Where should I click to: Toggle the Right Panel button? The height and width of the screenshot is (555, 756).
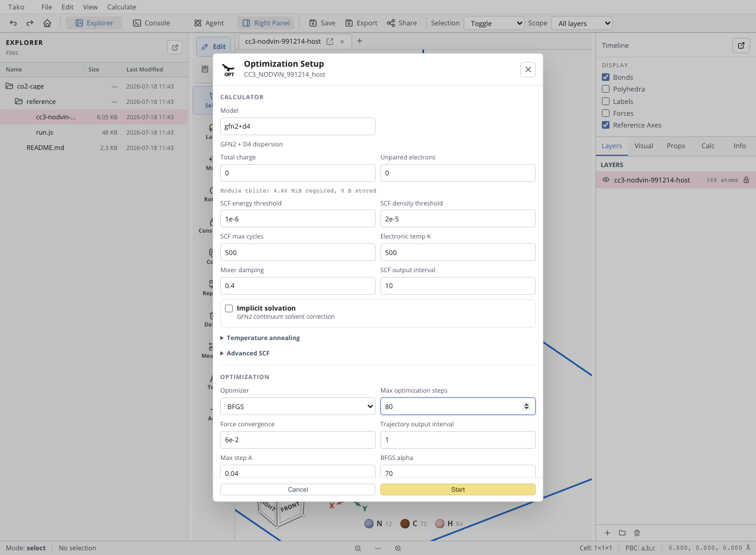point(266,23)
